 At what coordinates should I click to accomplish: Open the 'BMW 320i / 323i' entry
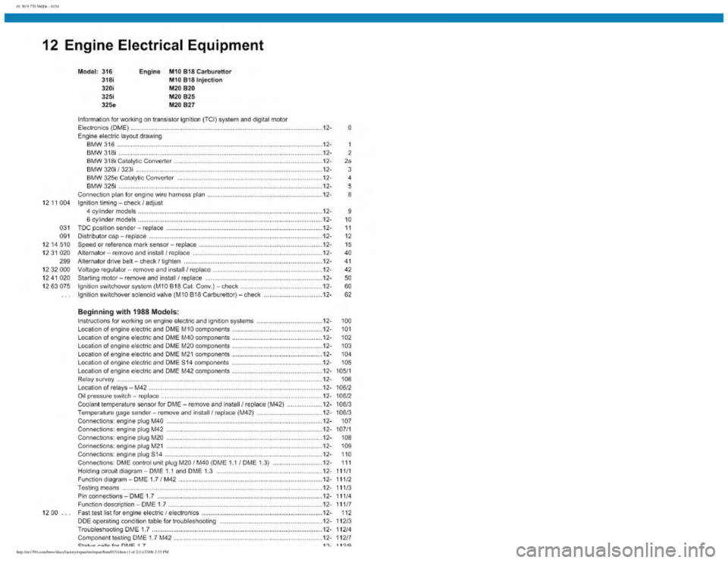(219, 169)
